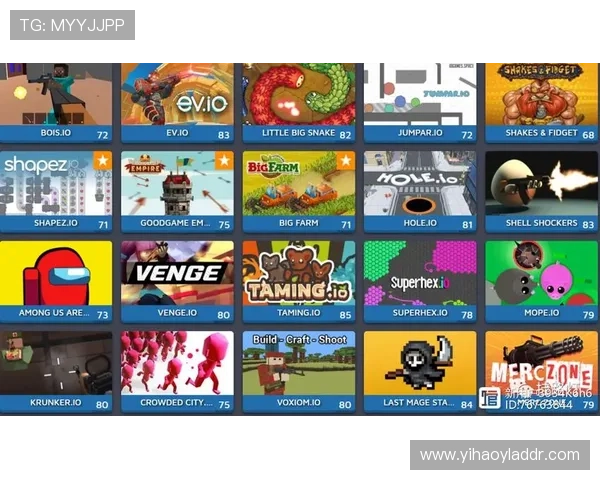The image size is (600, 480).
Task: Click the score 85 on TAMING.IO
Action: [345, 315]
